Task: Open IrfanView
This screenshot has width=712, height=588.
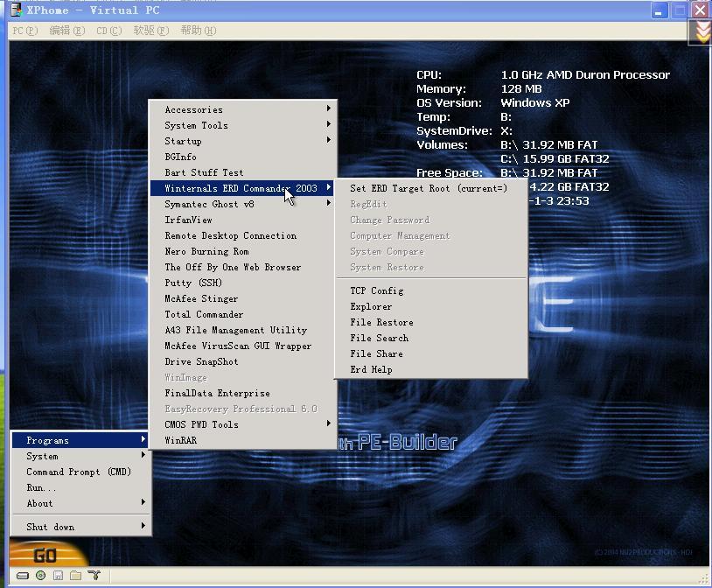Action: pyautogui.click(x=243, y=220)
